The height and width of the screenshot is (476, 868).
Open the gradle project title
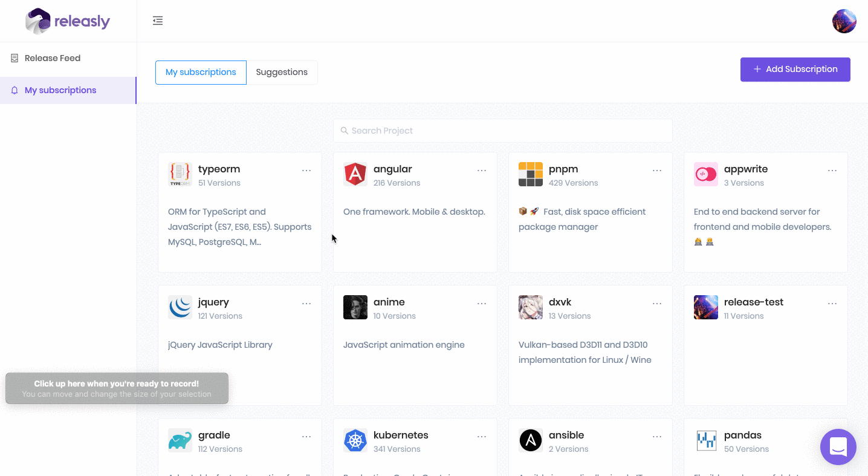pos(214,435)
